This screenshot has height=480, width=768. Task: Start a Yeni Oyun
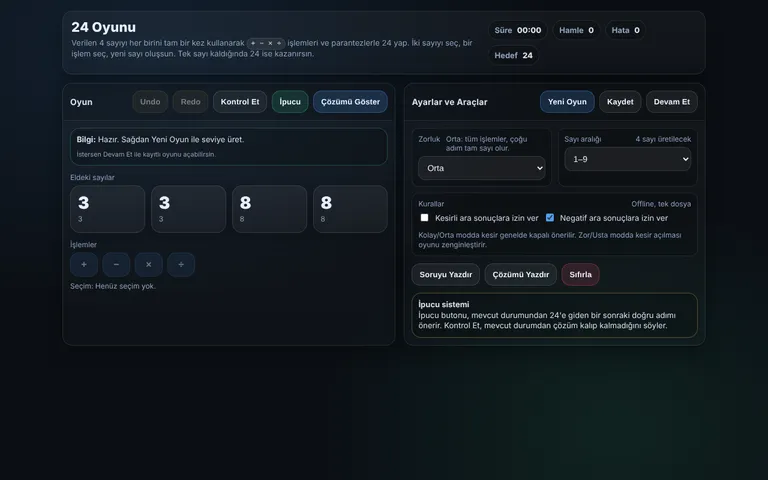pos(567,102)
